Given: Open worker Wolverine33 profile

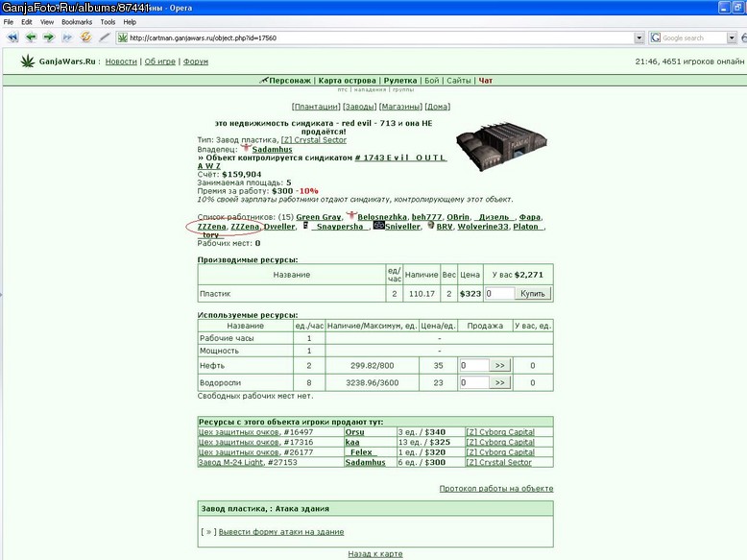Looking at the screenshot, I should click(x=483, y=227).
